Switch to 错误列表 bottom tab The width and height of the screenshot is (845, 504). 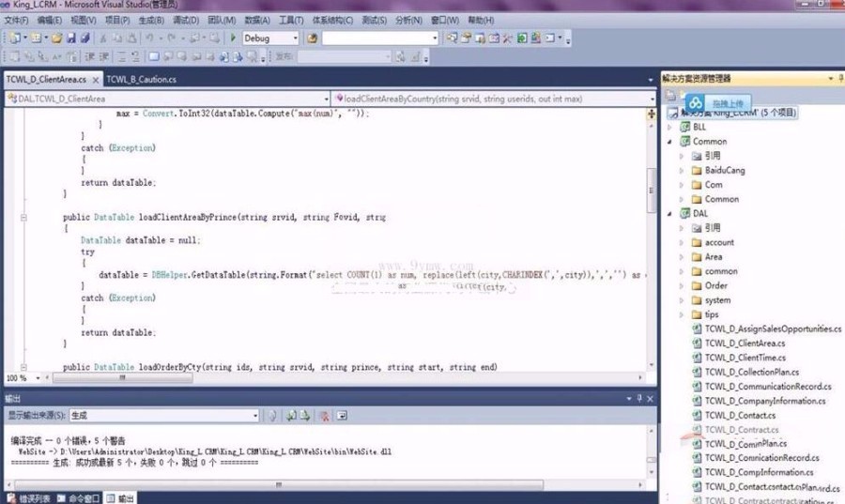[30, 498]
